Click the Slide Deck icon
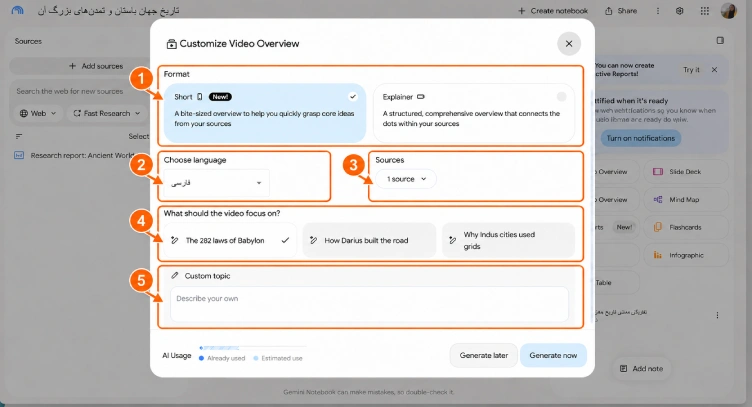752x407 pixels. [658, 172]
